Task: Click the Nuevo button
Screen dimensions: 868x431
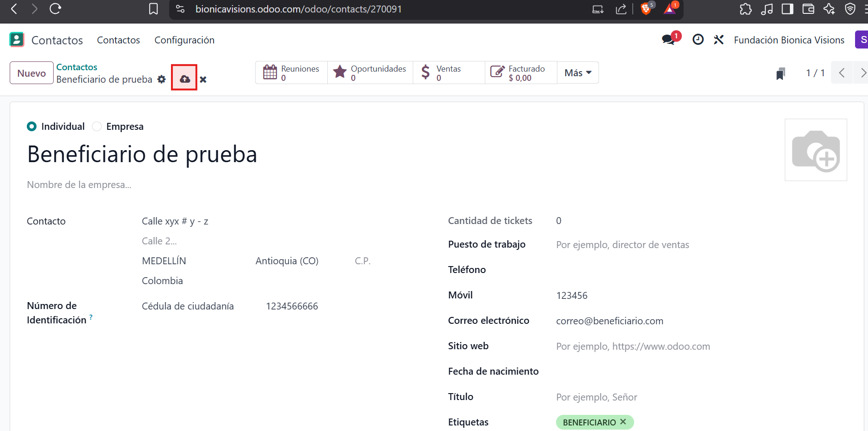Action: (31, 73)
